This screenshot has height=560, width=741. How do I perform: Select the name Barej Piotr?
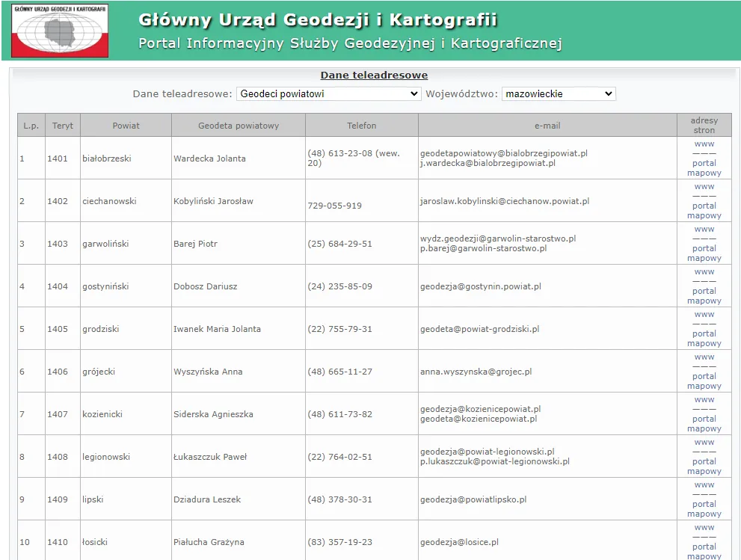[195, 244]
